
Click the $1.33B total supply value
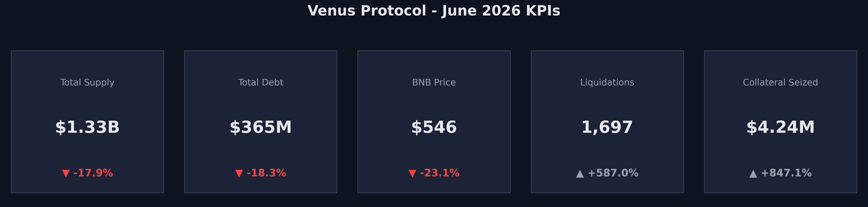[x=87, y=127]
